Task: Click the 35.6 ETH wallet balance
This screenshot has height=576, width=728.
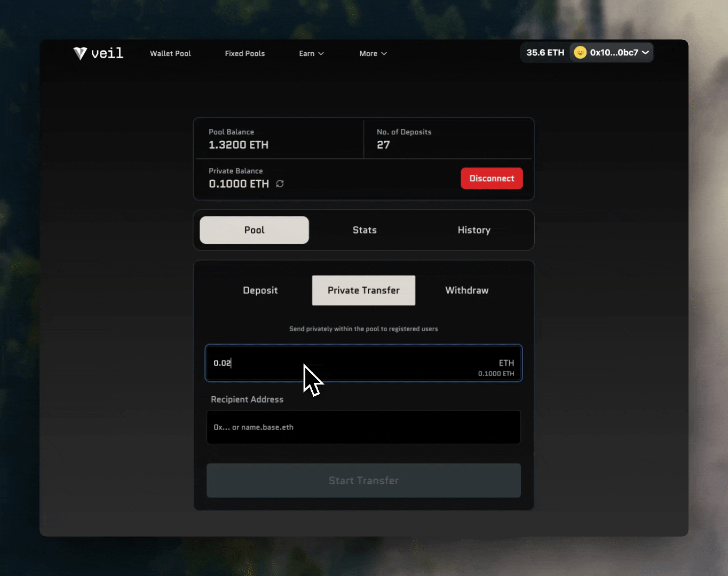Action: [545, 52]
